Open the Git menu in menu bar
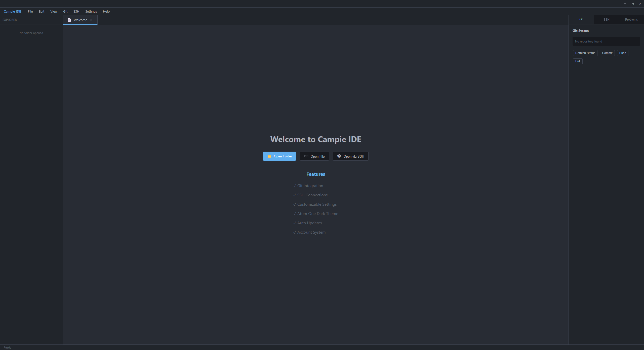Image resolution: width=644 pixels, height=350 pixels. pos(65,11)
